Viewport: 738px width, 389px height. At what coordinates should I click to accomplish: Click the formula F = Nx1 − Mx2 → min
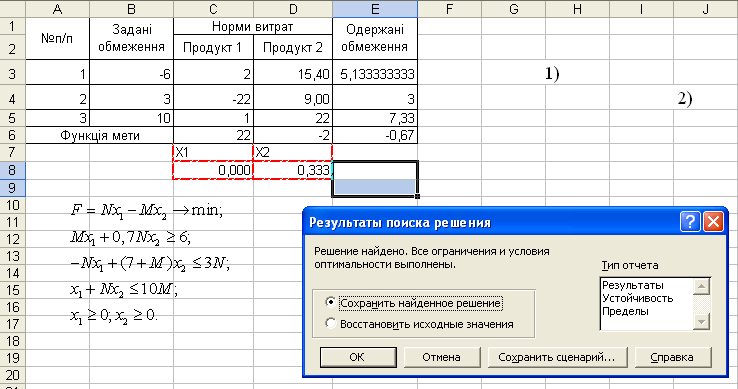pyautogui.click(x=146, y=210)
